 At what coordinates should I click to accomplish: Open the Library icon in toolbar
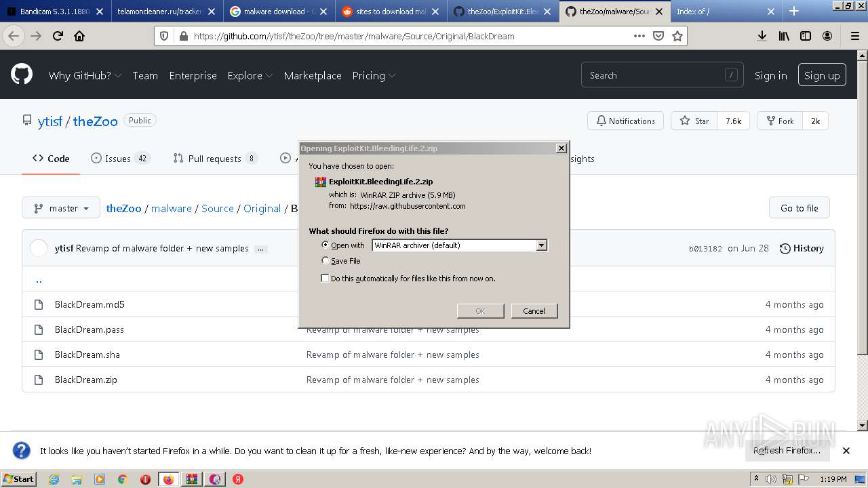[784, 36]
